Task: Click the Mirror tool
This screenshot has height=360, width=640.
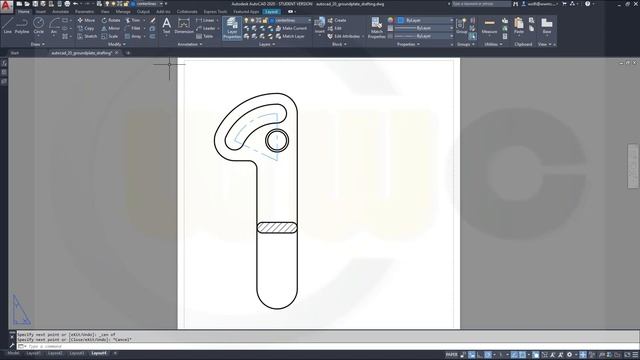Action: (x=111, y=28)
